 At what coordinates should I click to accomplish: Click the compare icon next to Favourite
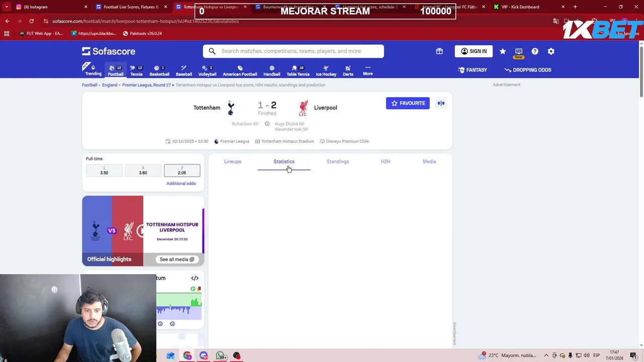point(441,103)
